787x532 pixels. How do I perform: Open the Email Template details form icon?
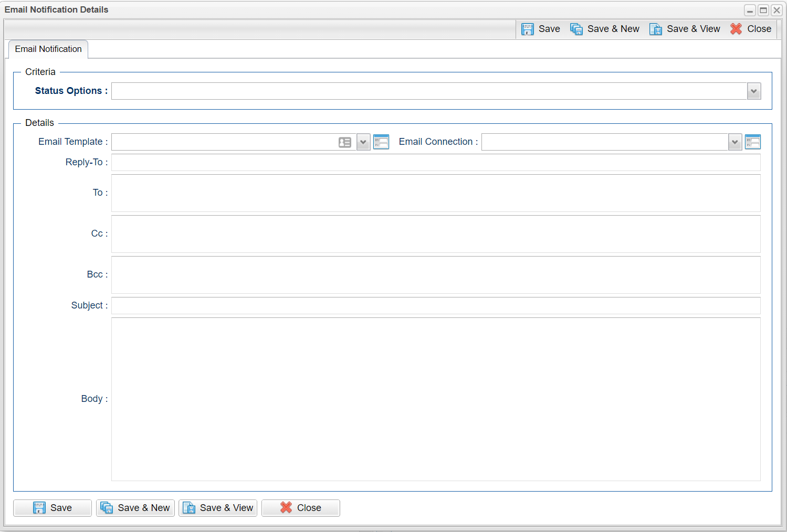coord(381,142)
